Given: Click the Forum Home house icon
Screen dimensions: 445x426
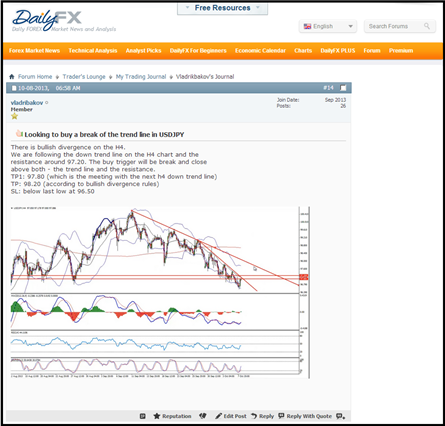Looking at the screenshot, I should tap(12, 77).
